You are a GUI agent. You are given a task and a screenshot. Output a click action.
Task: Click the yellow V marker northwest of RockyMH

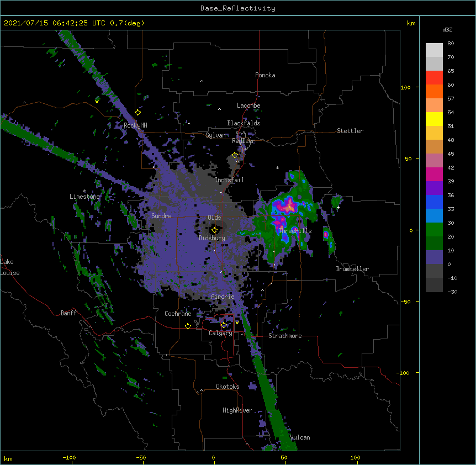tap(97, 101)
